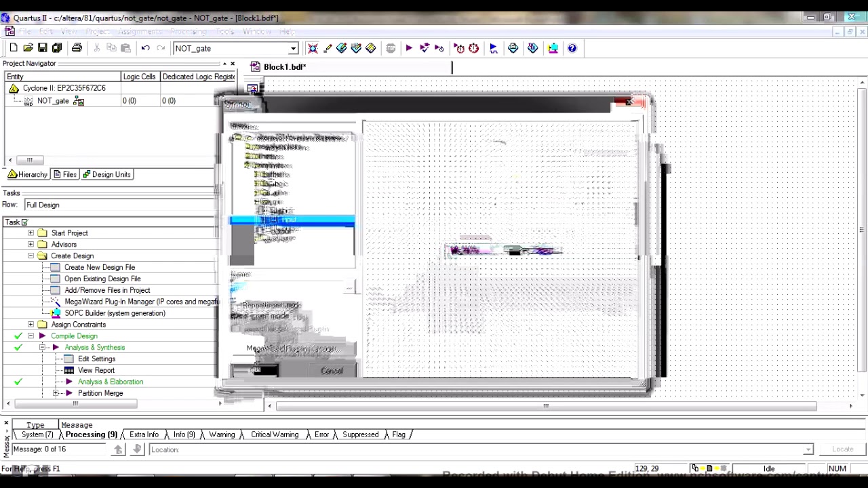Click SOPC Builder (system generation) task
This screenshot has width=868, height=488.
tap(115, 313)
